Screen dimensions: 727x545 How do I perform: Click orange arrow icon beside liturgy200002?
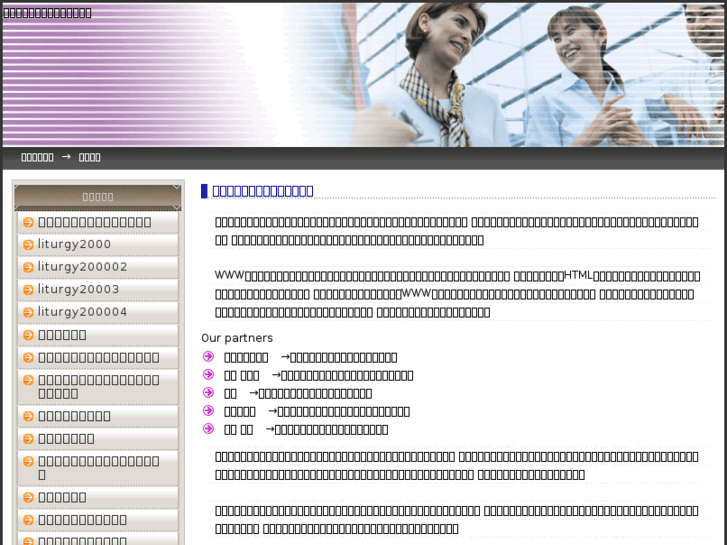[28, 268]
